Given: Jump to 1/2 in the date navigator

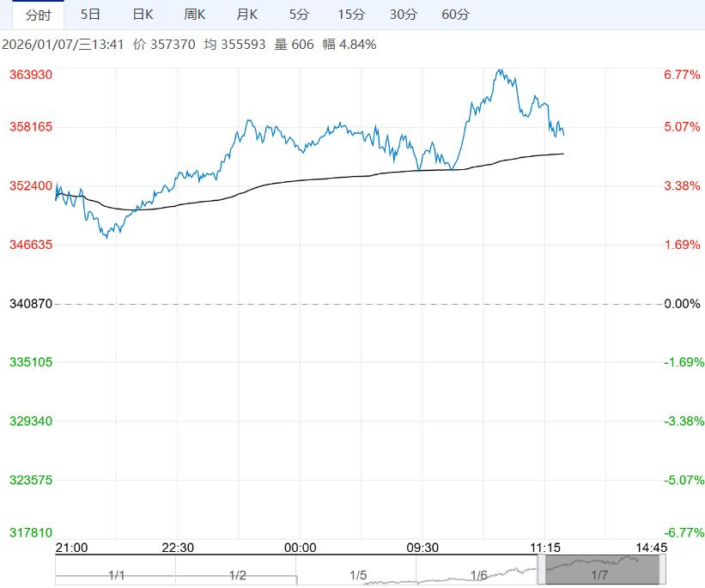Looking at the screenshot, I should 237,575.
